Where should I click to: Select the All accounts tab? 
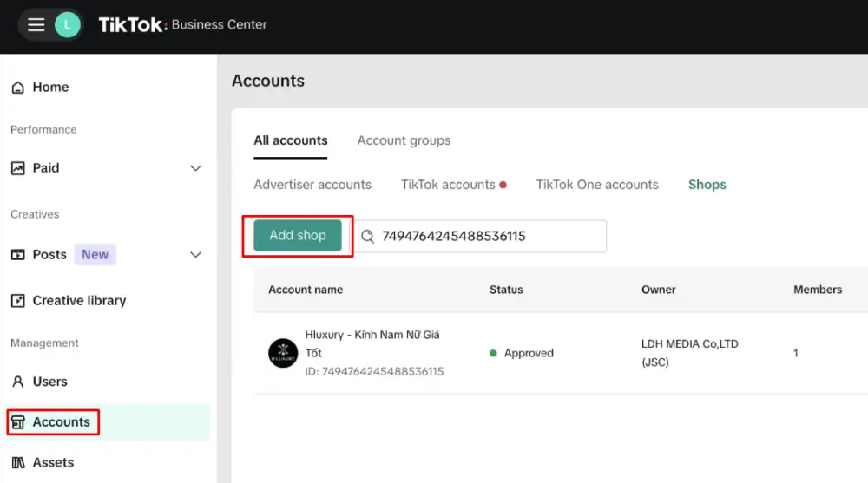[291, 140]
